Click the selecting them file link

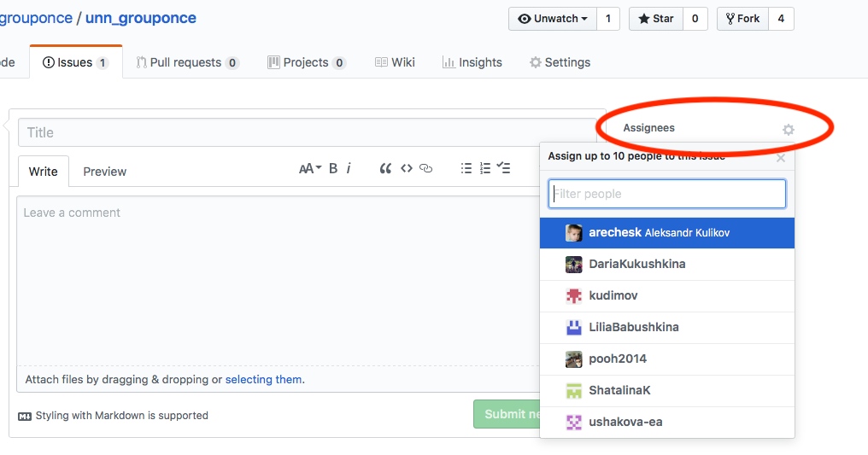point(263,379)
